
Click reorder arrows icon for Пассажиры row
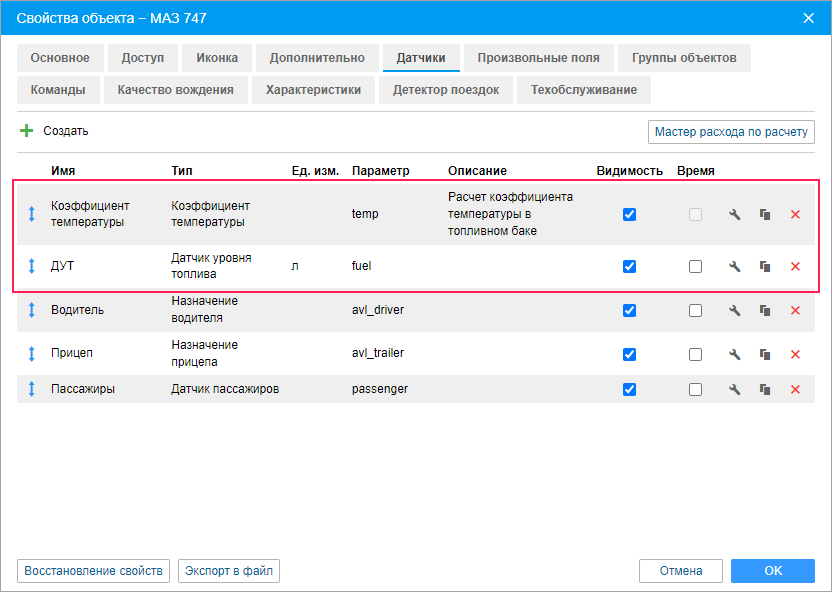pos(31,389)
